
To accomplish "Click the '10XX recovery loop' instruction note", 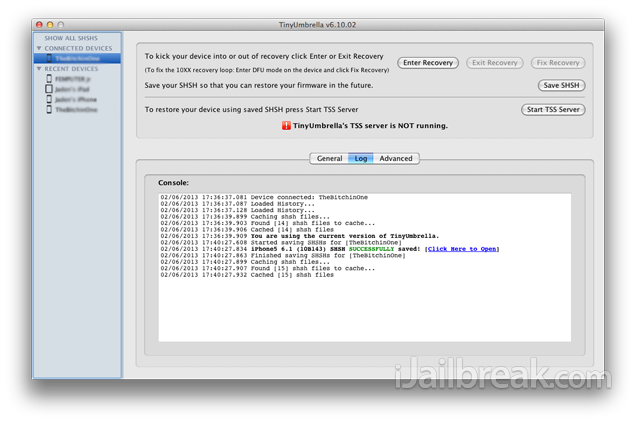I will (267, 70).
